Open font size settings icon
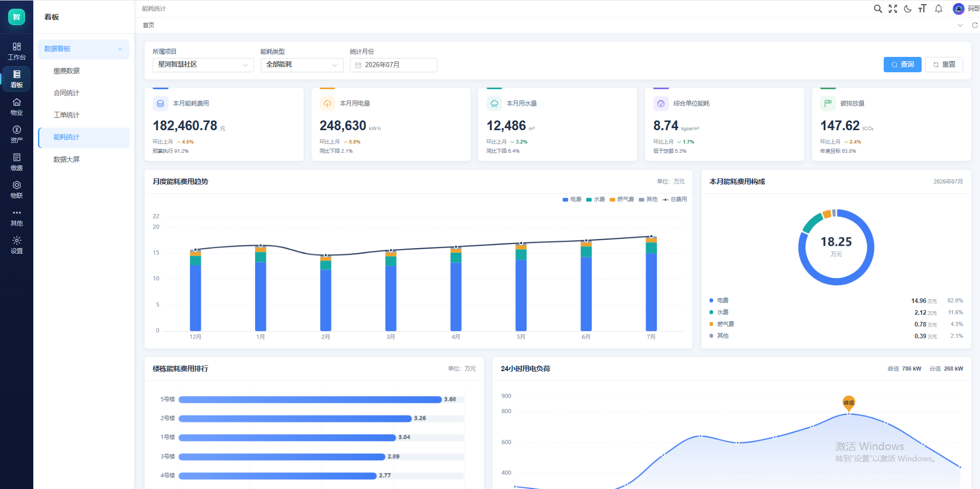980x489 pixels. click(x=923, y=9)
